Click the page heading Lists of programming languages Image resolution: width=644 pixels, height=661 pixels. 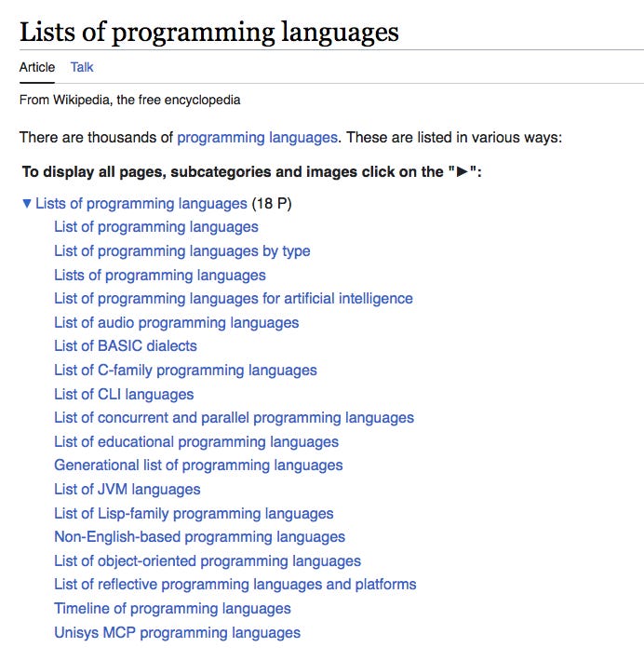pyautogui.click(x=209, y=32)
